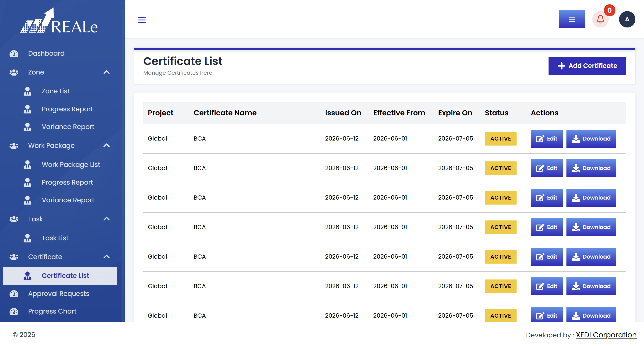Screen dimensions: 644x346
Task: Click the Task group icon
Action: coord(14,219)
